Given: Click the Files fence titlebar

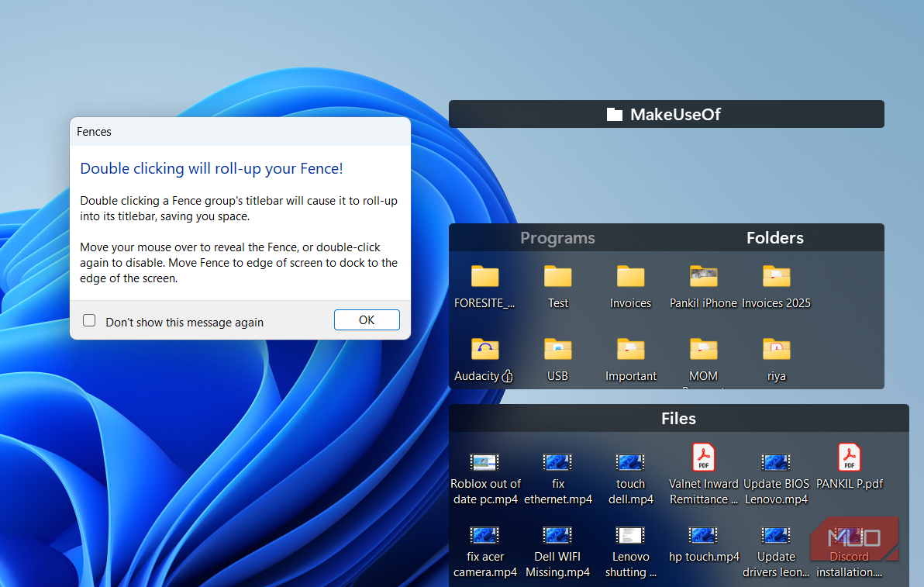Looking at the screenshot, I should [679, 419].
